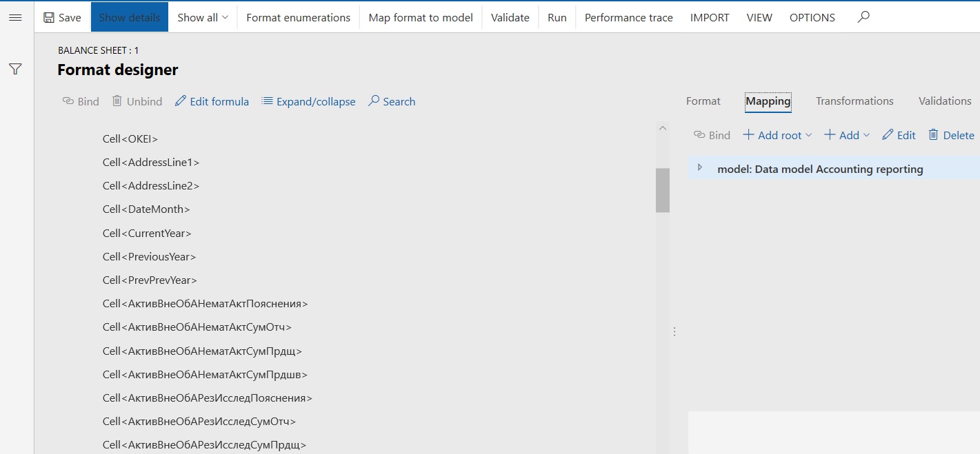Screen dimensions: 980x454
Task: Click Edit formula
Action: [x=212, y=101]
